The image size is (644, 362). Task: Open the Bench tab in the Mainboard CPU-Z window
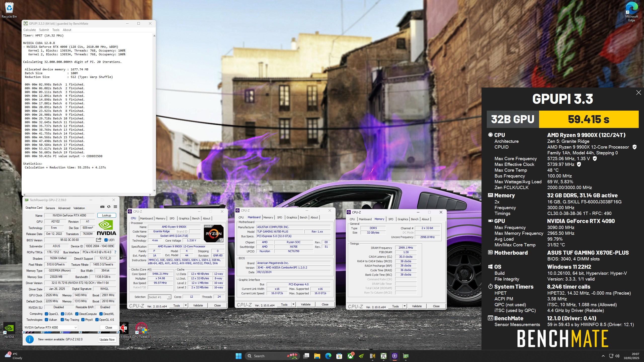303,217
